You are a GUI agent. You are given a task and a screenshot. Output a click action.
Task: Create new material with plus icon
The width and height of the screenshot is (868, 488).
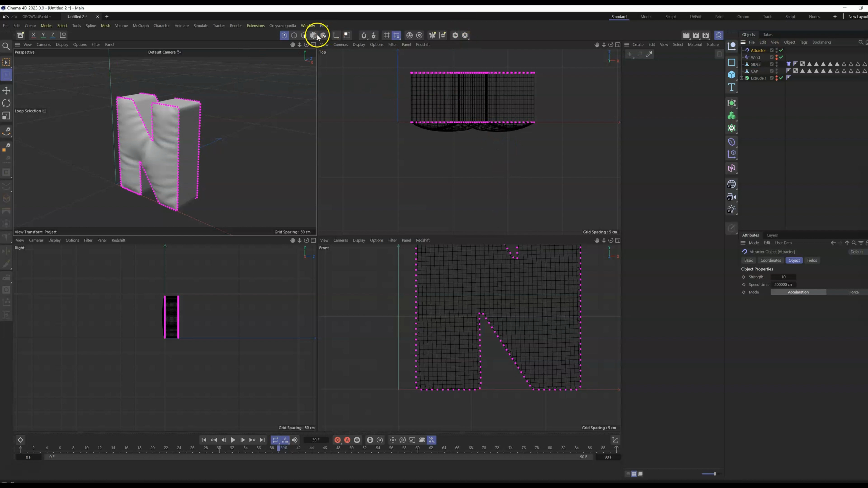point(630,54)
